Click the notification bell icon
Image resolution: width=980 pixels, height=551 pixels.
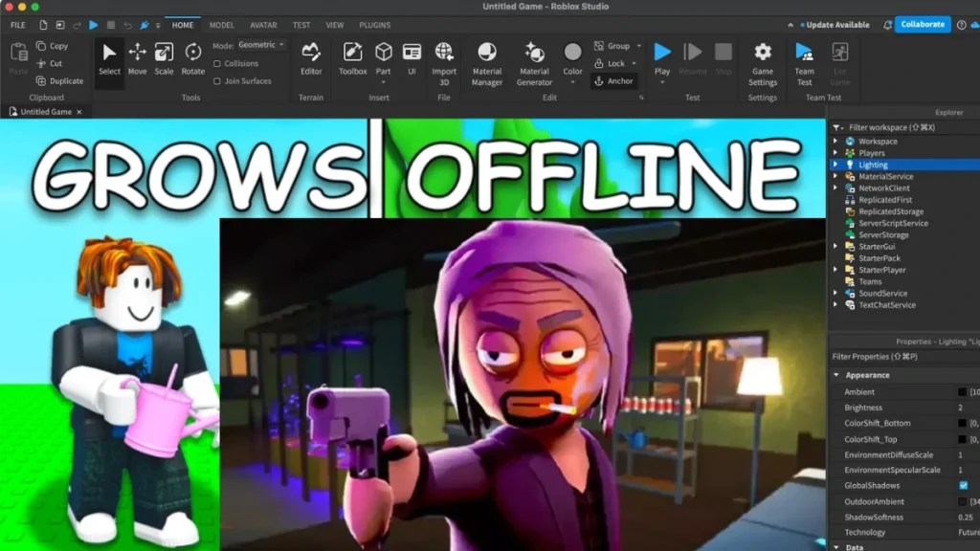(887, 25)
